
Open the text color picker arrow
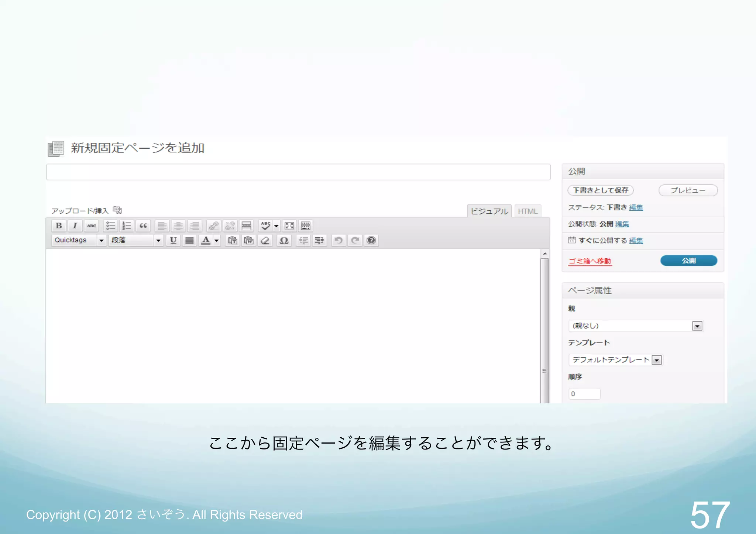(217, 240)
